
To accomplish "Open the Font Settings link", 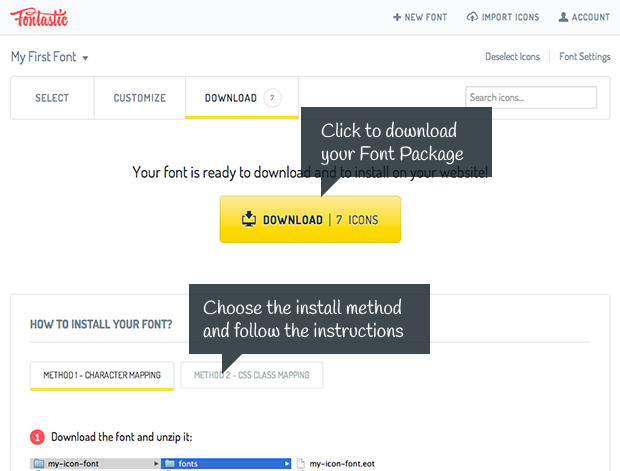I will 585,57.
